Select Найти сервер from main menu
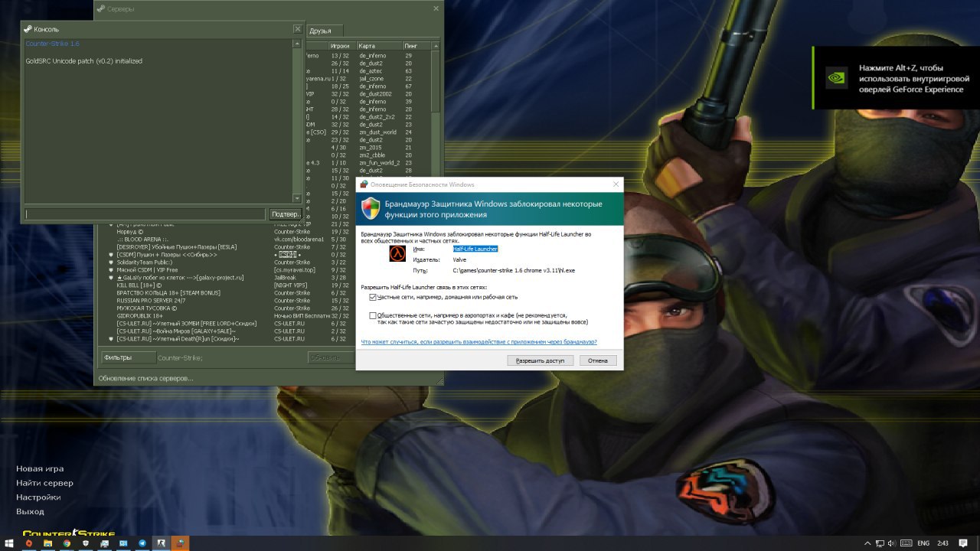Screen dimensions: 980x551 click(44, 483)
